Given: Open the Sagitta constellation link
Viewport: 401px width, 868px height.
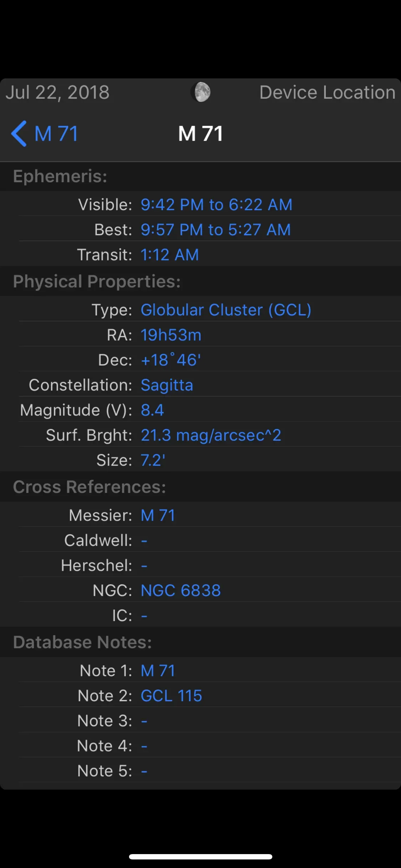Looking at the screenshot, I should 167,385.
